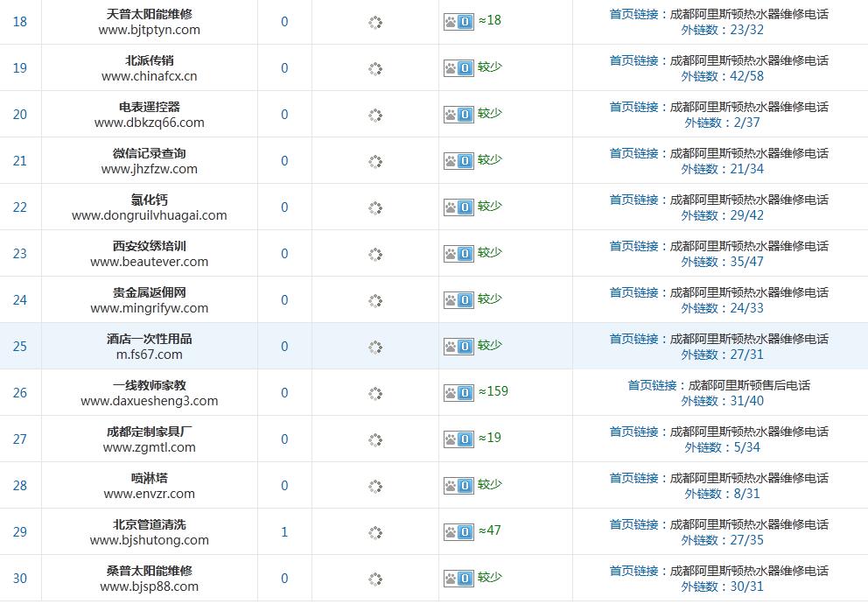Click loading spinner icon in row 22
This screenshot has height=604, width=868.
tap(375, 207)
